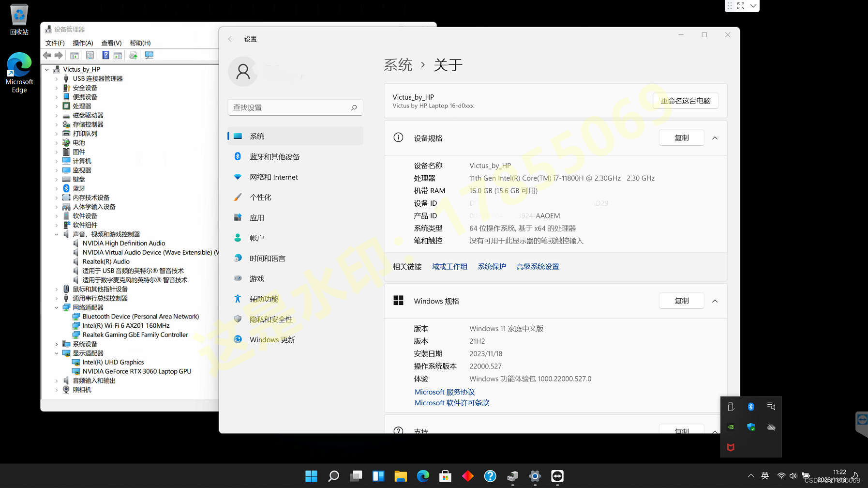Screen dimensions: 868x488
Task: Select NVIDIA GeForce RTX 3060 Laptop GPU
Action: click(137, 371)
